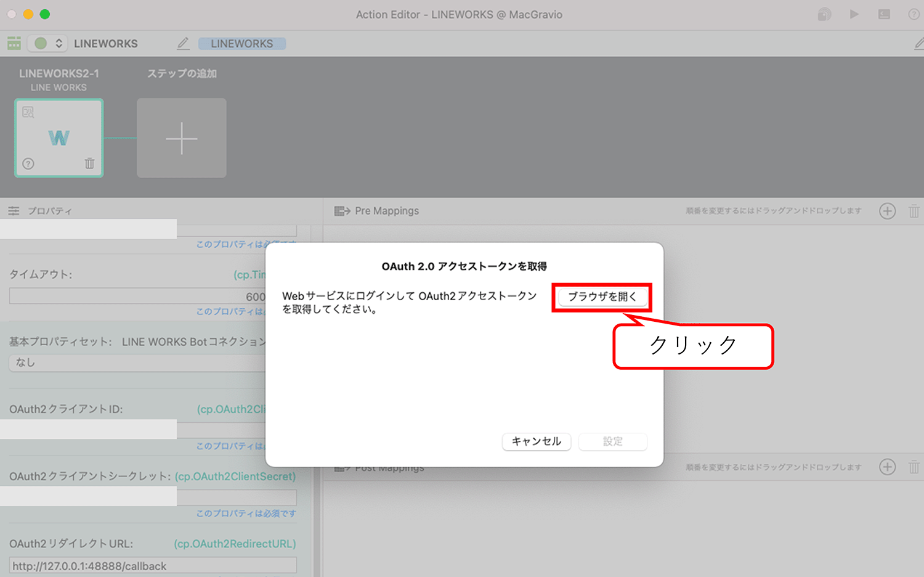Open the console panel icon in title bar

tap(884, 14)
